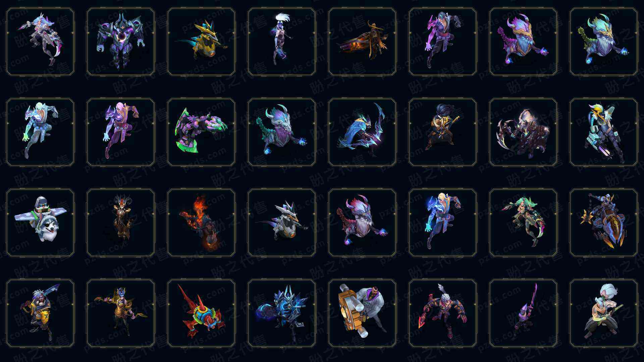Image resolution: width=644 pixels, height=362 pixels.
Task: Pick the blonde female with large rifle
Action: pos(604,132)
